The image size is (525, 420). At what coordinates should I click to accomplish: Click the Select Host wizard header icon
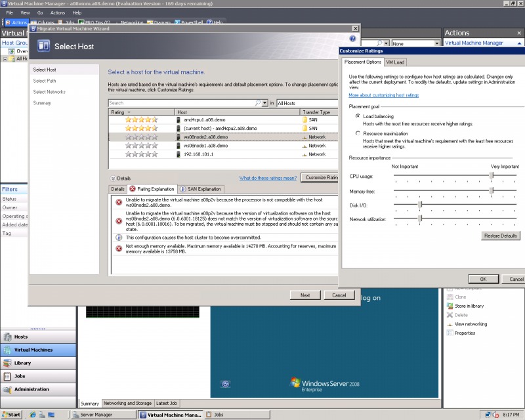coord(43,46)
